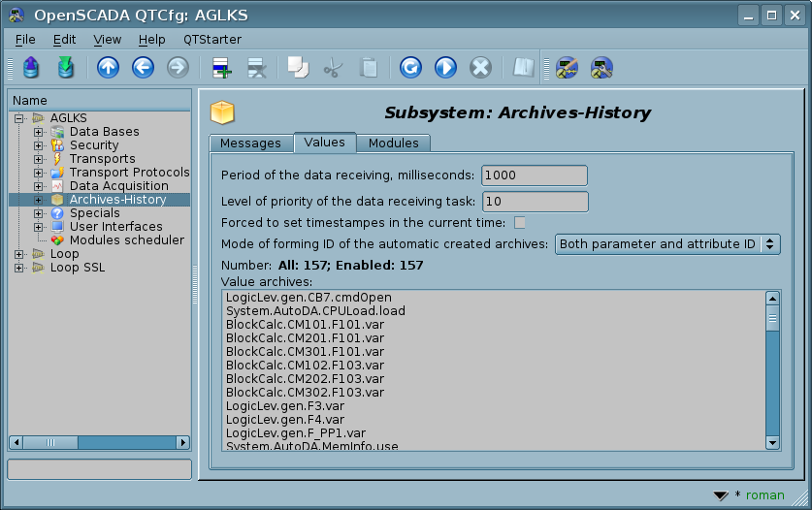Click the Name column header
The height and width of the screenshot is (510, 812).
click(100, 101)
